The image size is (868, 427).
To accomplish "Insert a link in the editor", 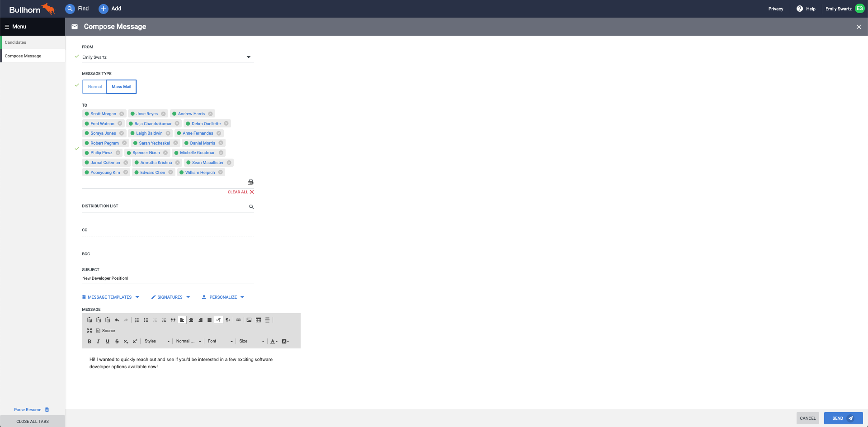I will (239, 320).
